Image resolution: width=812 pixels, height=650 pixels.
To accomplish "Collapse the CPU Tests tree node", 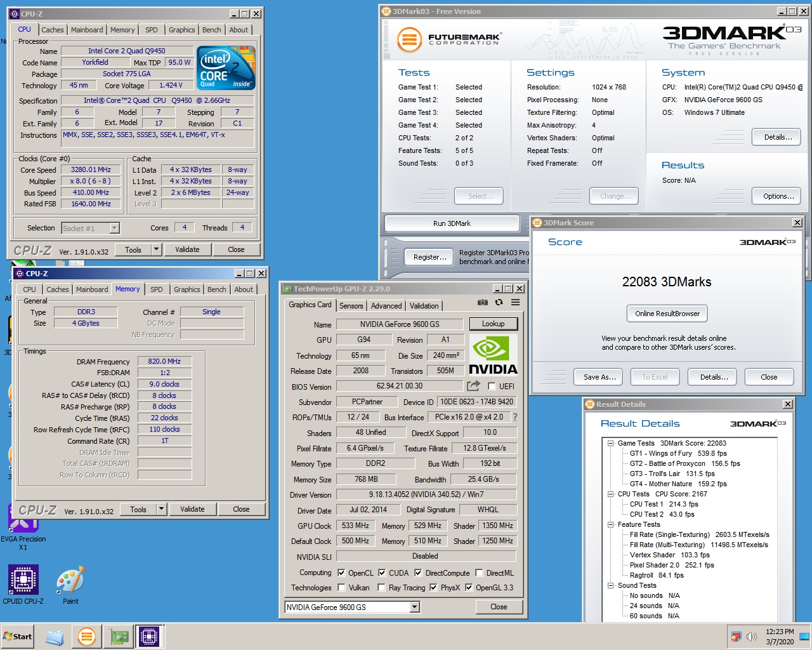I will click(x=610, y=494).
